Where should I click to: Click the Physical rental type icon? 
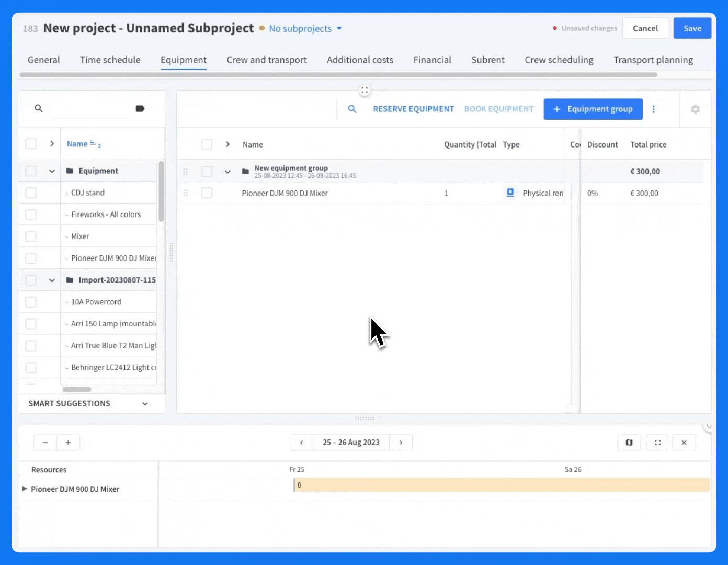click(x=510, y=193)
